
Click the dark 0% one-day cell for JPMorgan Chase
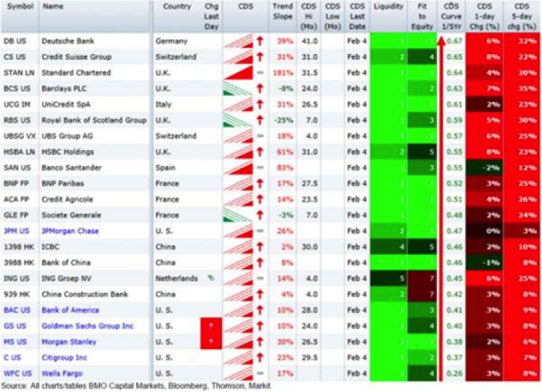tap(484, 231)
